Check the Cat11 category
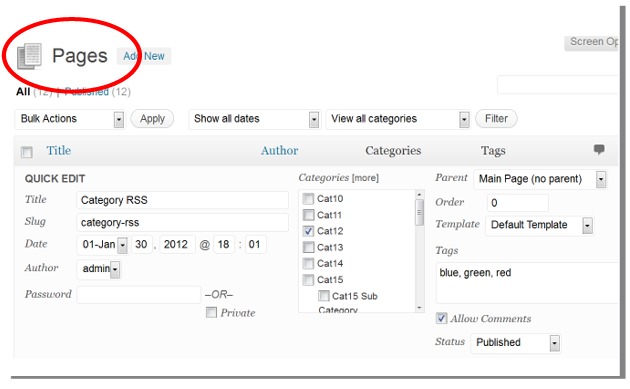This screenshot has width=630, height=389. (x=308, y=215)
